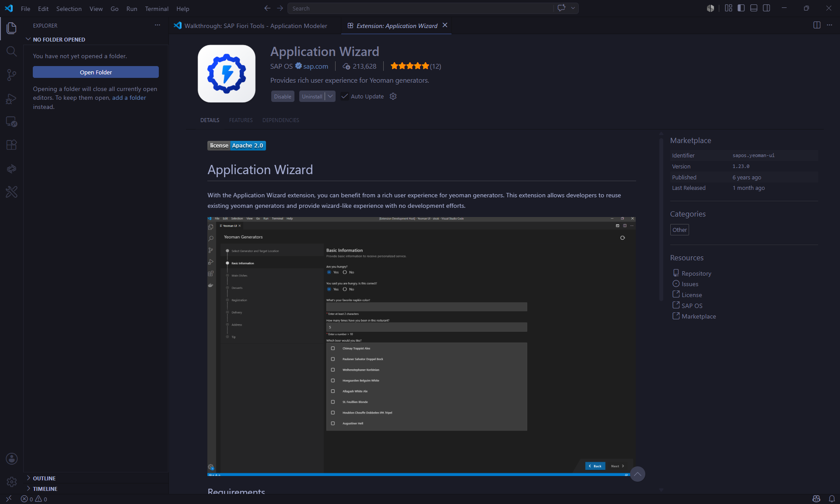
Task: Click the extension settings gear icon
Action: tap(393, 96)
